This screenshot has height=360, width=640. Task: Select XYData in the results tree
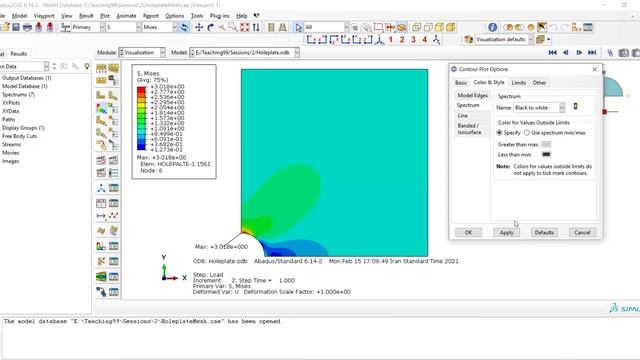11,111
